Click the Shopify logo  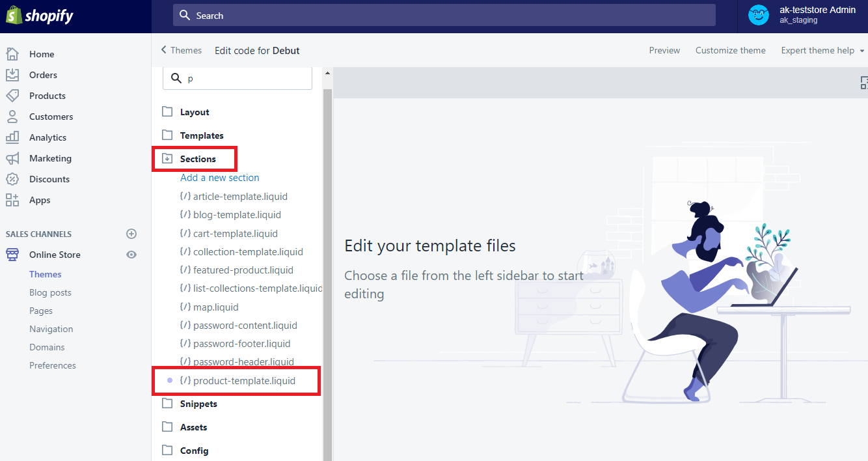point(40,16)
